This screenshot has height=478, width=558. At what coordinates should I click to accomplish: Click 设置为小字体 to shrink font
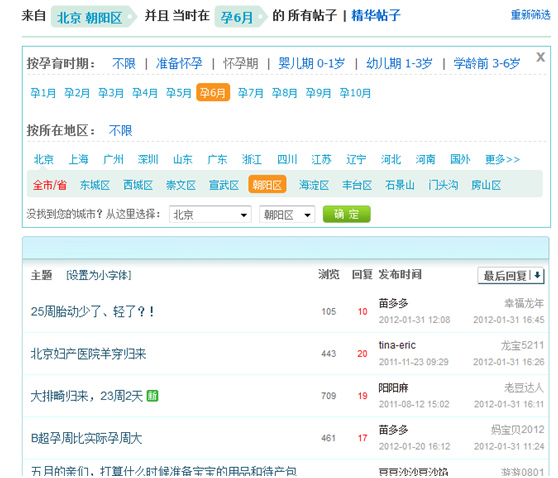click(x=99, y=275)
